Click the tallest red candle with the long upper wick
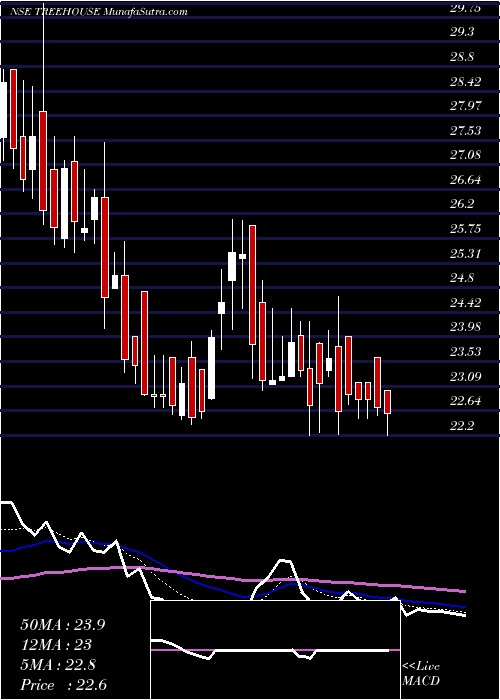The width and height of the screenshot is (500, 700). [x=43, y=161]
